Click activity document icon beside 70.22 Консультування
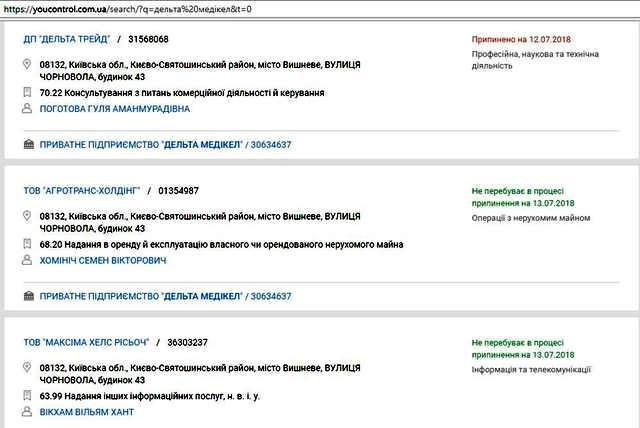 coord(29,92)
